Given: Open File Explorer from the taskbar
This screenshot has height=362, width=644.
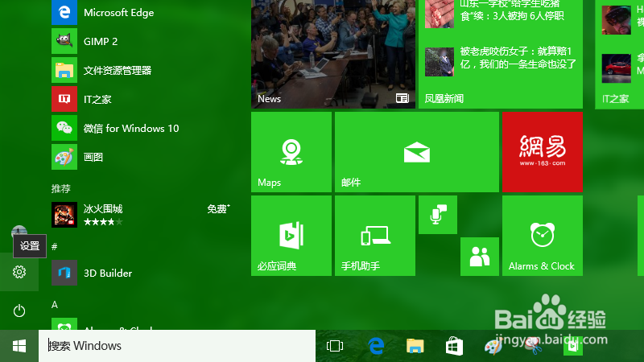Looking at the screenshot, I should click(415, 346).
